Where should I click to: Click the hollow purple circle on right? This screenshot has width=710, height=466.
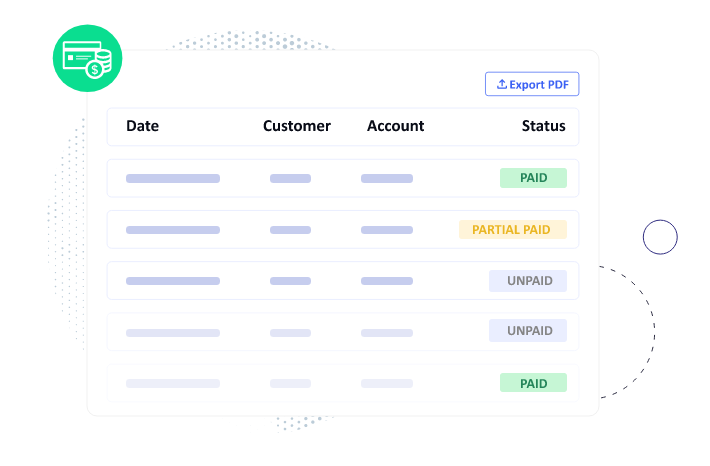[x=660, y=237]
